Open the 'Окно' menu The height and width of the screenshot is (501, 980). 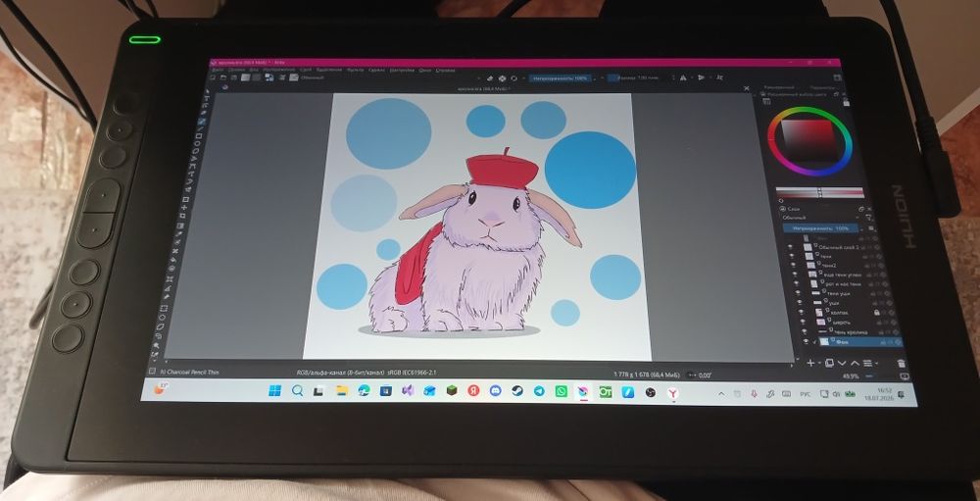(x=425, y=70)
